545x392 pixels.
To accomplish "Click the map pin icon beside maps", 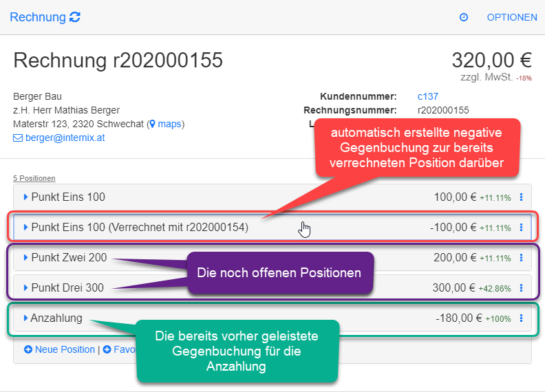I will pos(152,124).
